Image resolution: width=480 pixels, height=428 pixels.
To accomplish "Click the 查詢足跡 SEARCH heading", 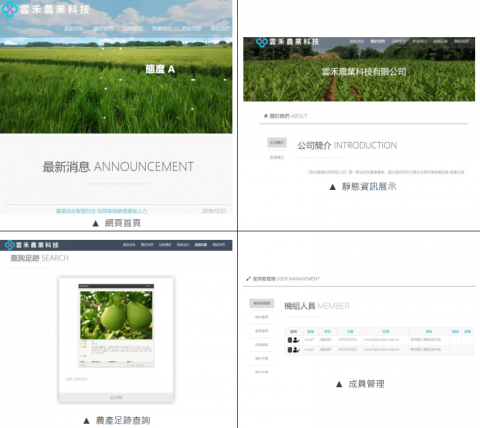I will click(x=40, y=258).
